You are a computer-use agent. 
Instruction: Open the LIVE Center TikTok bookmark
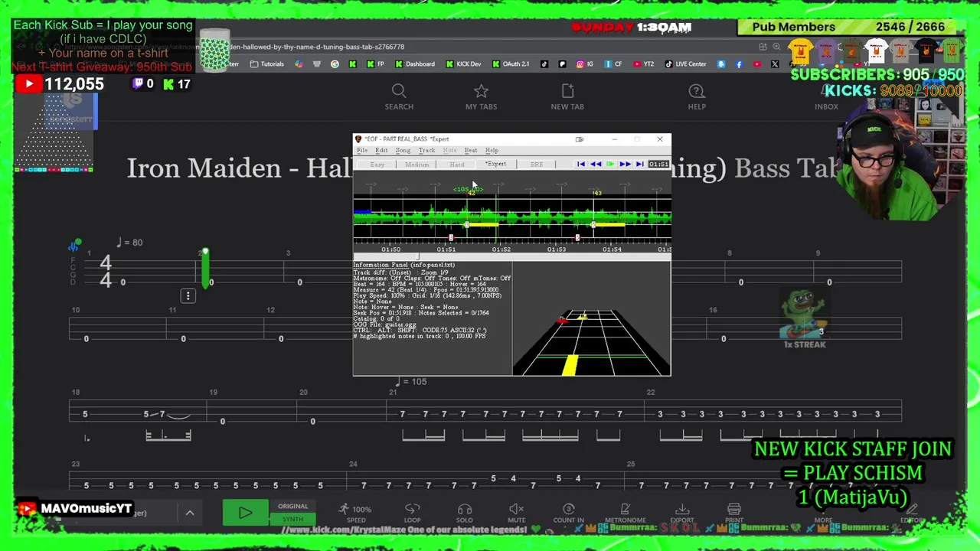coord(685,64)
